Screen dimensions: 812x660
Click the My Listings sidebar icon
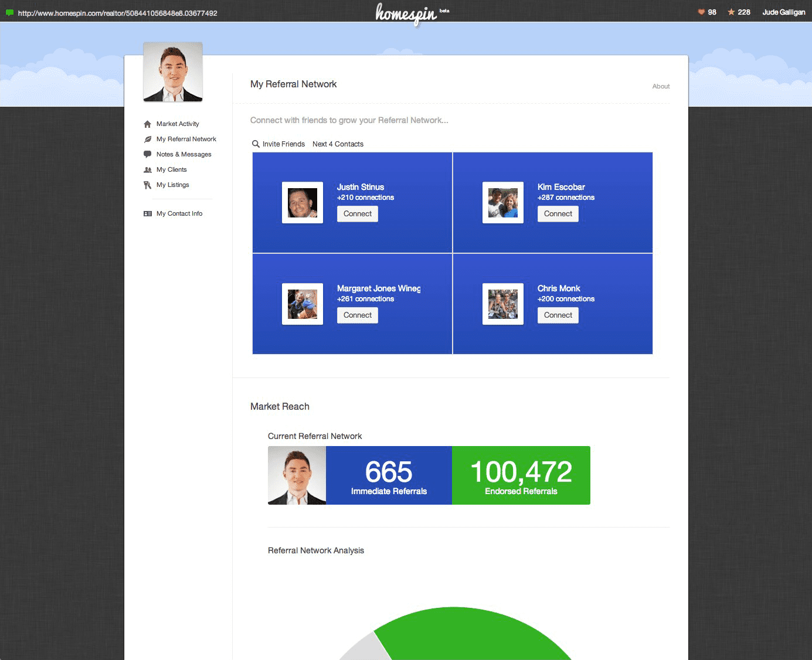148,185
